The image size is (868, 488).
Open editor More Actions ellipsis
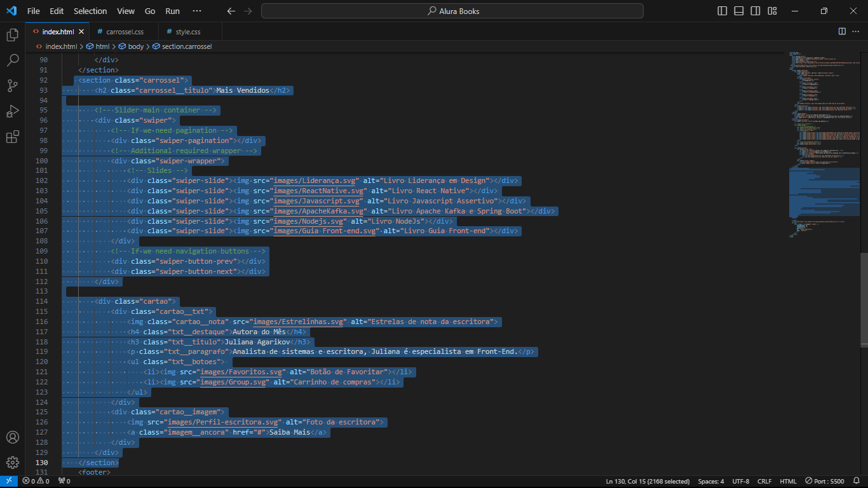coord(856,31)
